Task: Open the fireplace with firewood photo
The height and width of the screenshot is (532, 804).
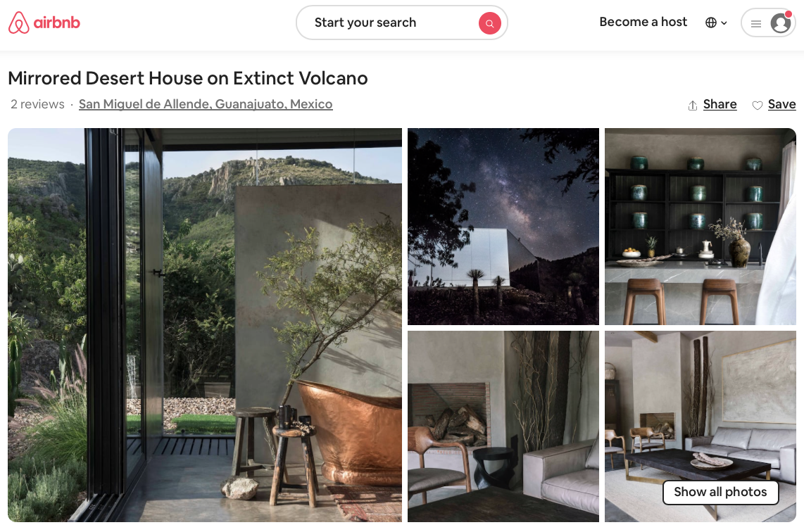Action: [x=503, y=426]
